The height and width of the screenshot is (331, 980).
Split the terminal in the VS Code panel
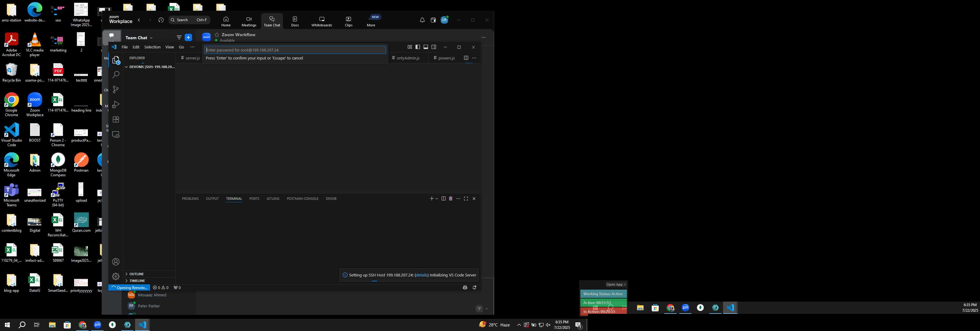tap(443, 199)
